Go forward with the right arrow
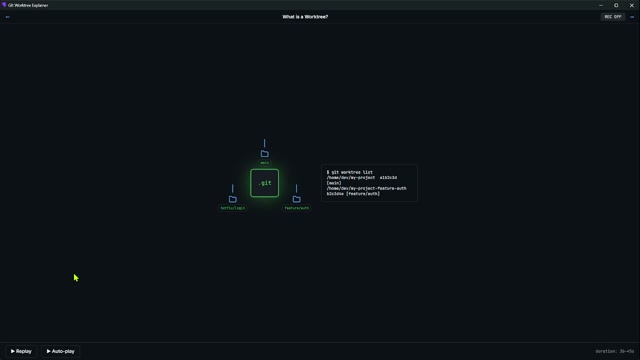The width and height of the screenshot is (640, 360). (x=632, y=17)
